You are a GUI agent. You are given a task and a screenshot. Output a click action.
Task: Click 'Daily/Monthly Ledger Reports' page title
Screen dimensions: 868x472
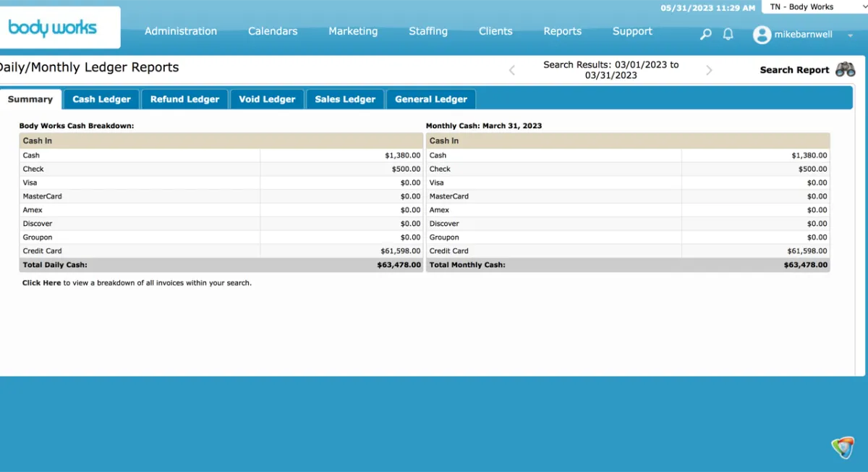(88, 67)
